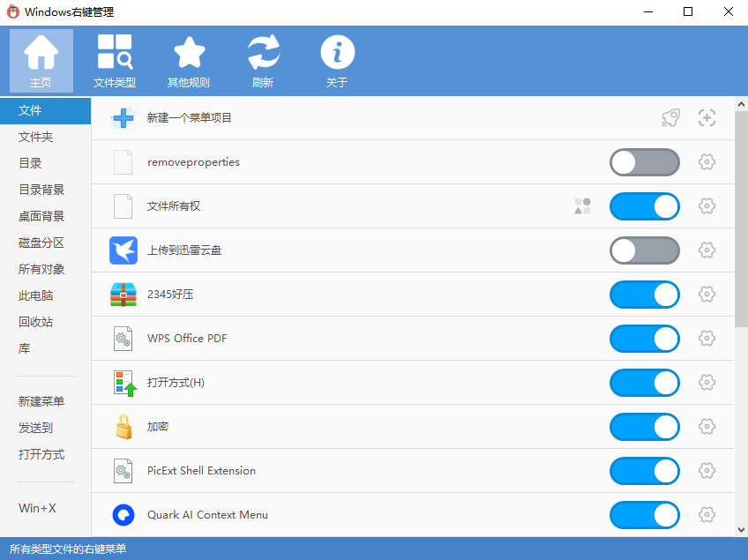748x560 pixels.
Task: Select 文件 in the sidebar
Action: pos(45,110)
